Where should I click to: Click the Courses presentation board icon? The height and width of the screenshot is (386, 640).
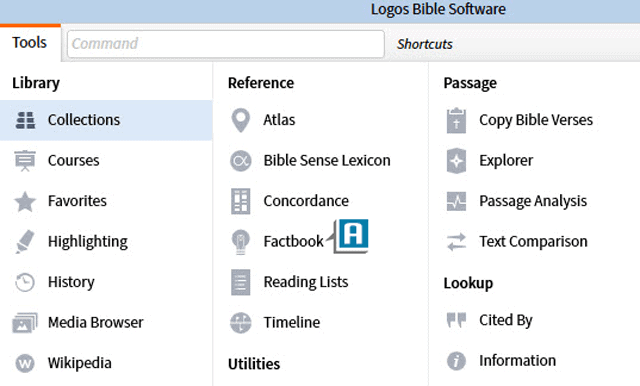25,161
